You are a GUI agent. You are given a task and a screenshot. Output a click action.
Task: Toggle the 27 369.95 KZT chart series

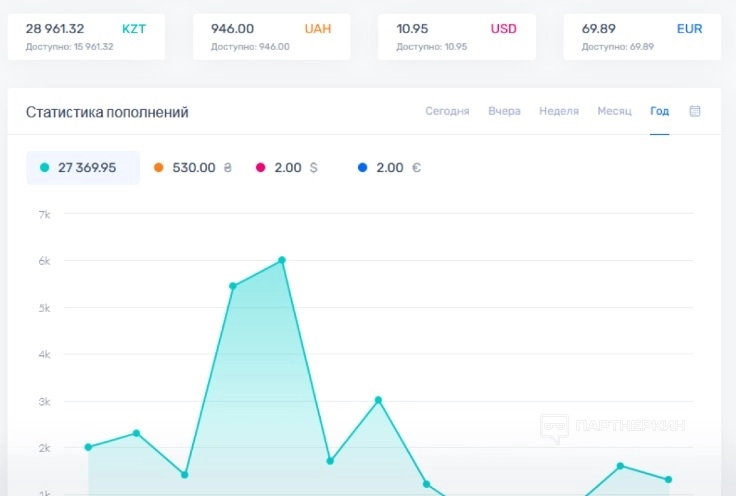click(83, 168)
